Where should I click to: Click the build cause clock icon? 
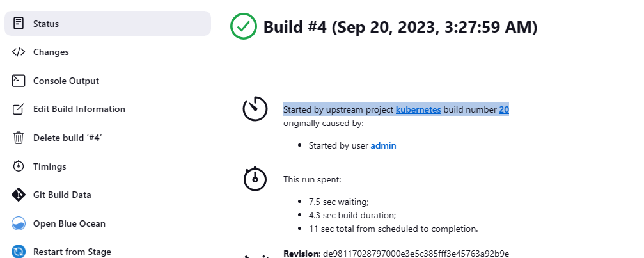coord(255,108)
